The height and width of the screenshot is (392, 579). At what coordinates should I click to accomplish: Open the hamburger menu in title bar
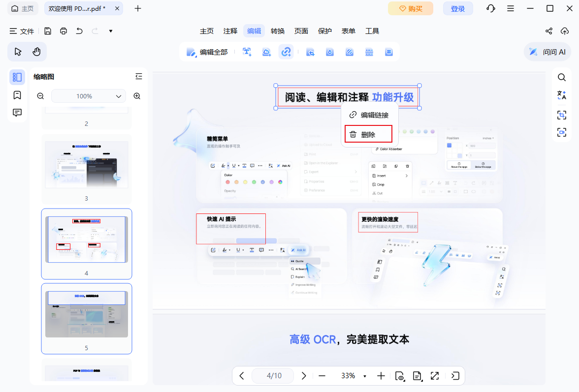511,8
